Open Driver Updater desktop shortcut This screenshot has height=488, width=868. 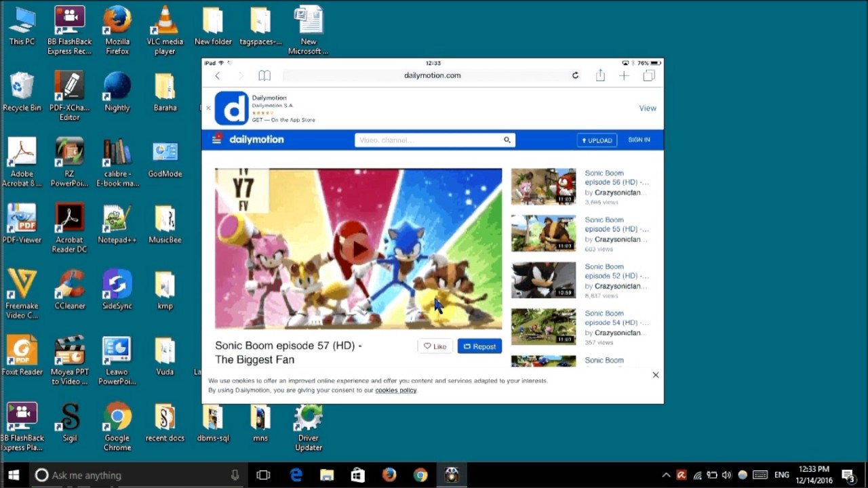tap(309, 426)
